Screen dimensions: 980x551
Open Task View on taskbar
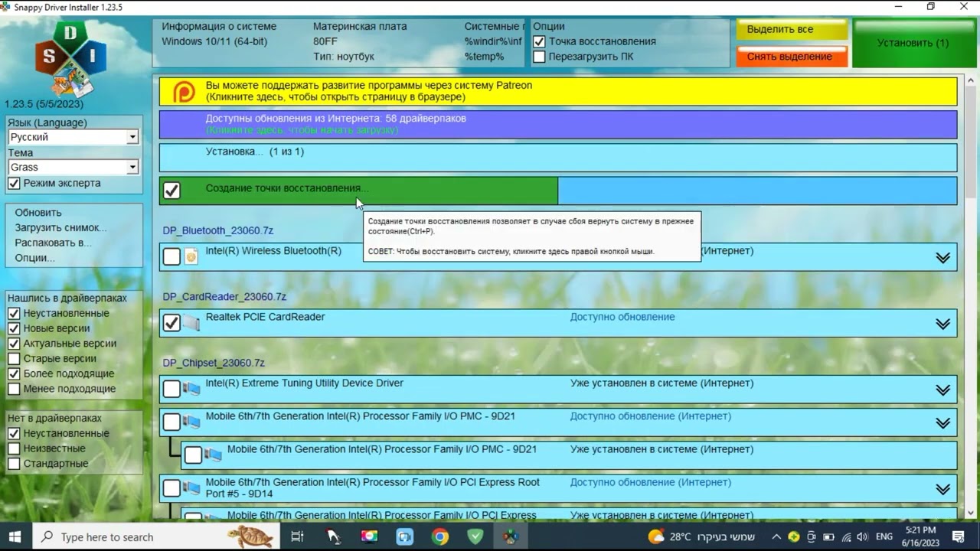click(x=297, y=536)
